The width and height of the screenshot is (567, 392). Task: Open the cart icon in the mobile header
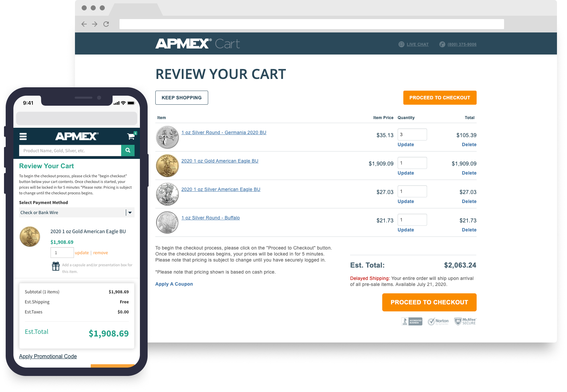coord(131,136)
